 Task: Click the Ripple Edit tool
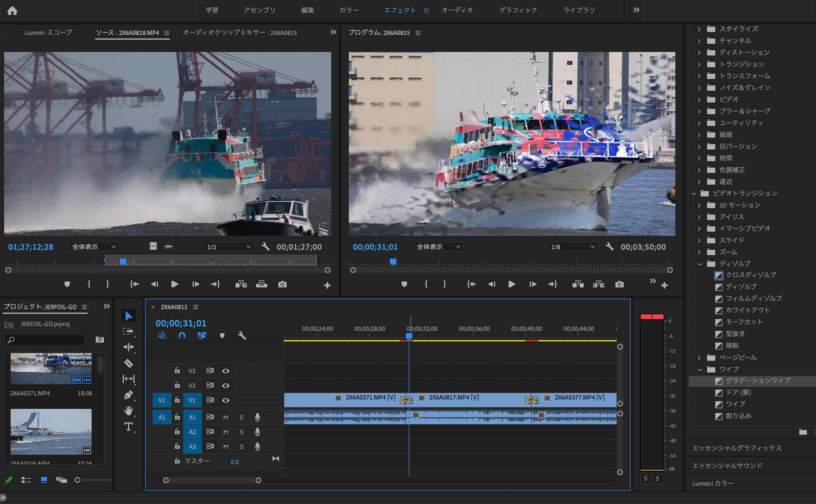pyautogui.click(x=128, y=347)
